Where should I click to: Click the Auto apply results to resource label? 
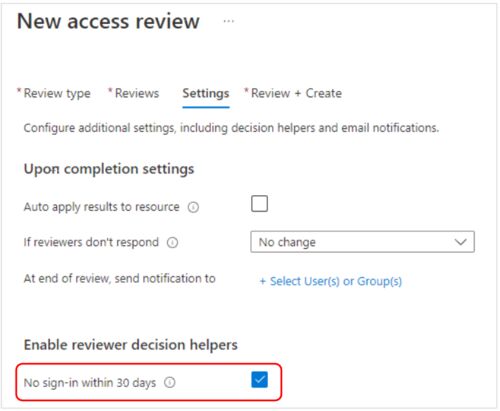pyautogui.click(x=102, y=207)
